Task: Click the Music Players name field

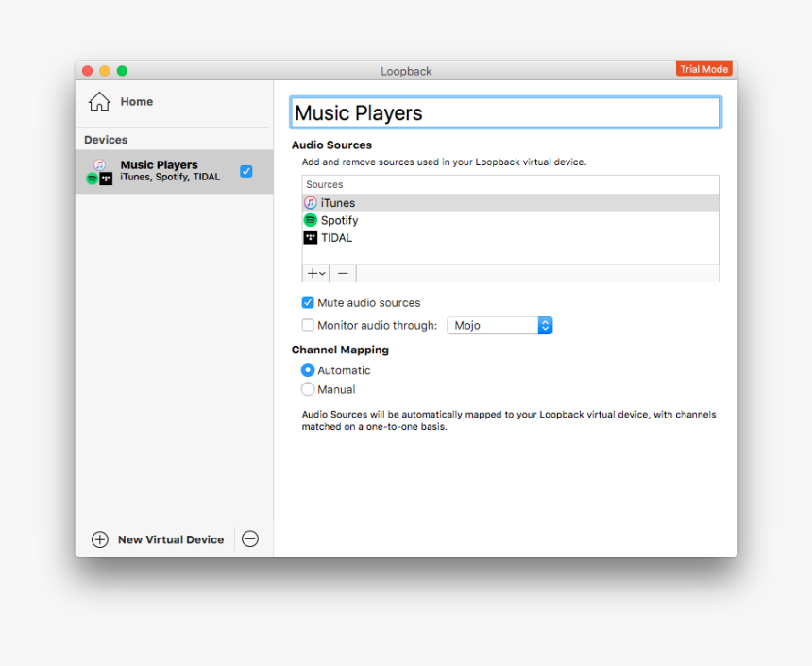Action: (x=505, y=112)
